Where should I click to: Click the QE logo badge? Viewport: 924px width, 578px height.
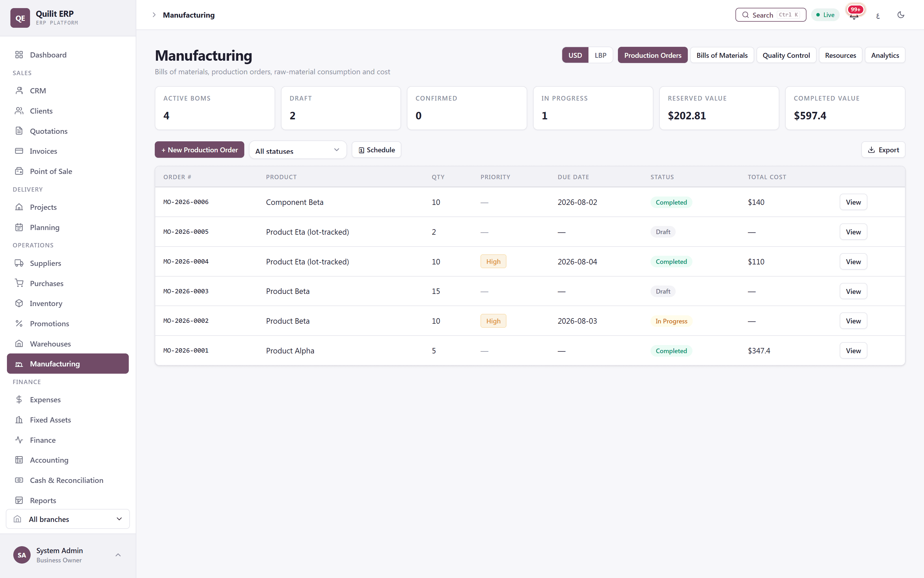pos(20,18)
